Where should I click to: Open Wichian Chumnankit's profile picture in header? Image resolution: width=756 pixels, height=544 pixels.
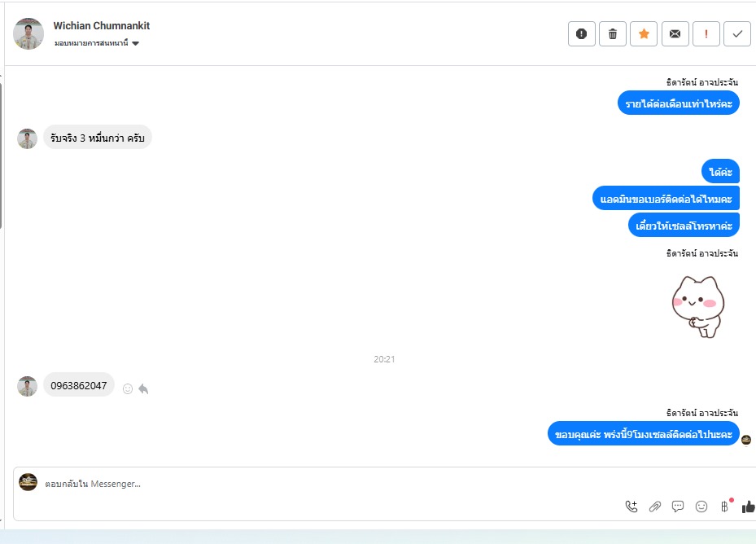click(28, 33)
